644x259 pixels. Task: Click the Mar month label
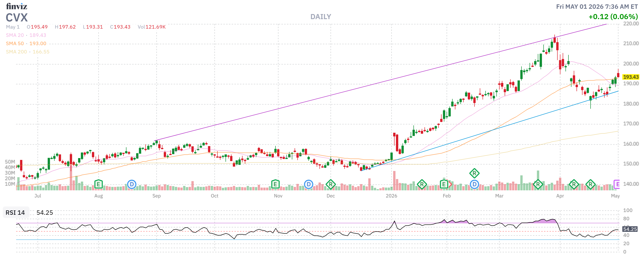click(499, 196)
